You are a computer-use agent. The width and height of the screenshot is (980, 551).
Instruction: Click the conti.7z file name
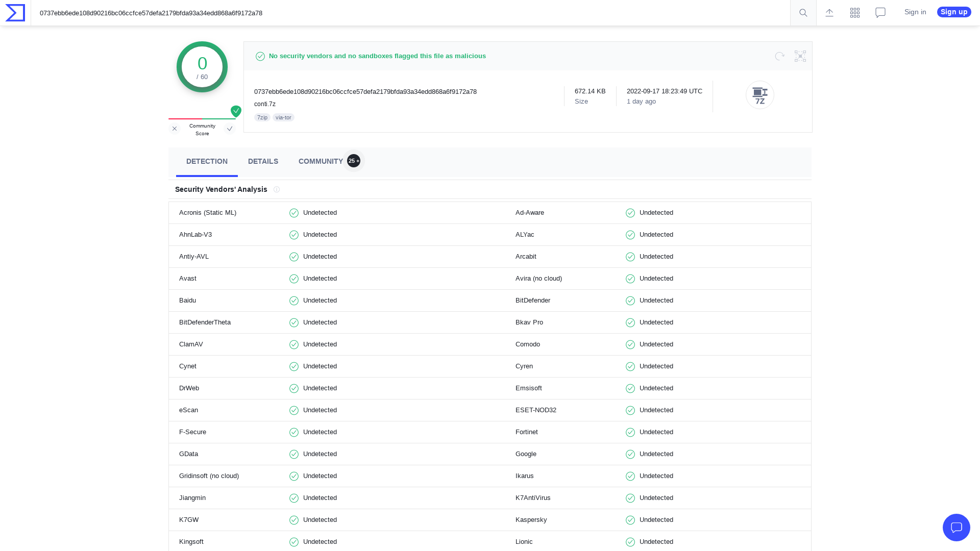265,104
